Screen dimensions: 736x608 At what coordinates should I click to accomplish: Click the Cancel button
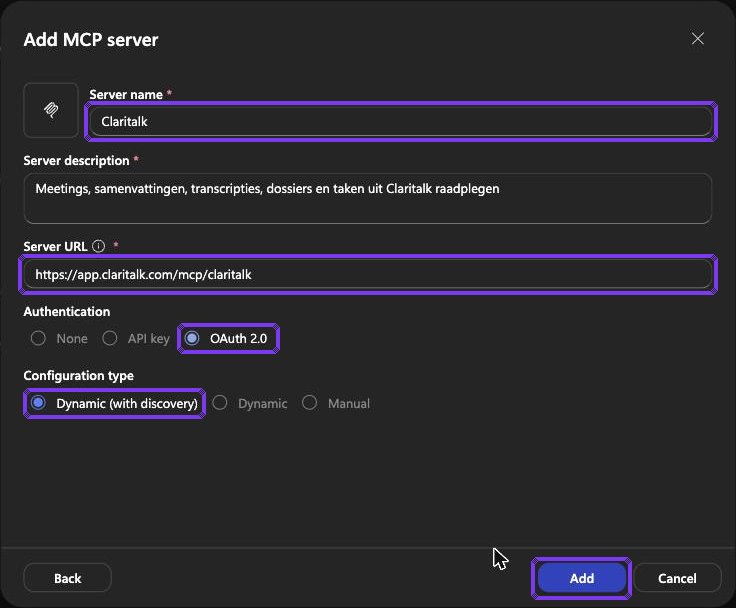coord(677,578)
